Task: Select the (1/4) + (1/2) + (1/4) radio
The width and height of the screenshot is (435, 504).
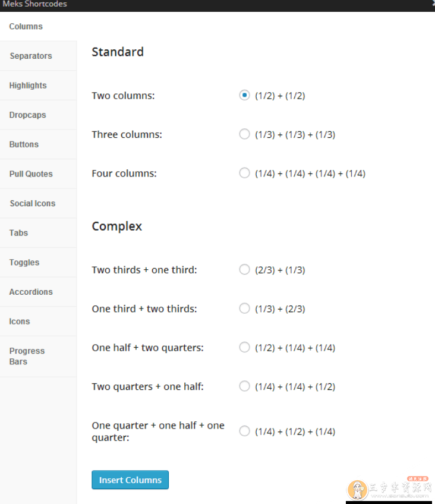Action: 244,431
